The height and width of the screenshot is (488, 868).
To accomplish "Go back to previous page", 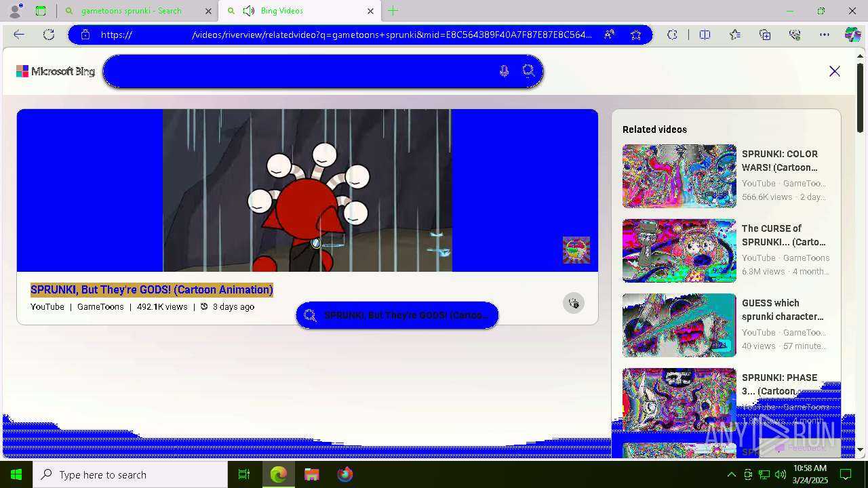I will [19, 35].
